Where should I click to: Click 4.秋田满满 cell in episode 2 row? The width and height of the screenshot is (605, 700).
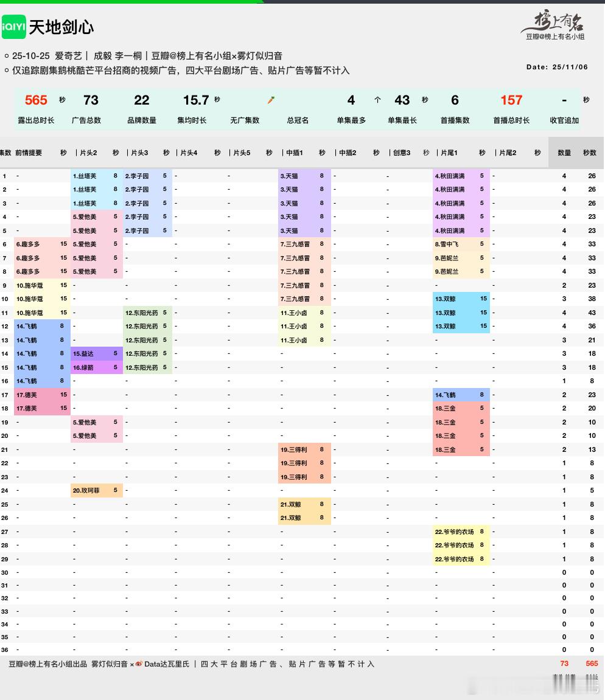pyautogui.click(x=461, y=189)
